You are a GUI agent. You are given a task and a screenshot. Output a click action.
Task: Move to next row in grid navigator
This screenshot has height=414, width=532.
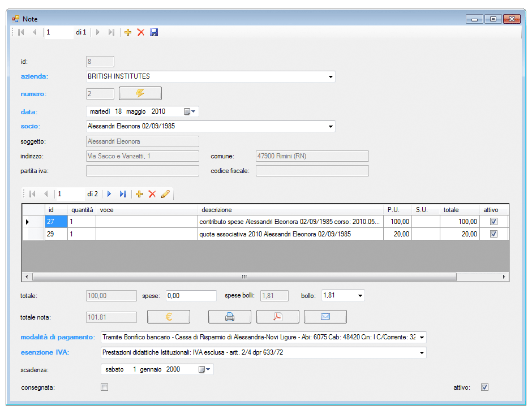point(109,194)
